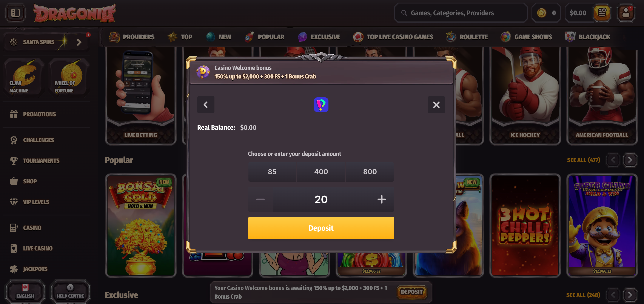This screenshot has height=304, width=644.
Task: Open the English language selector
Action: pyautogui.click(x=25, y=291)
